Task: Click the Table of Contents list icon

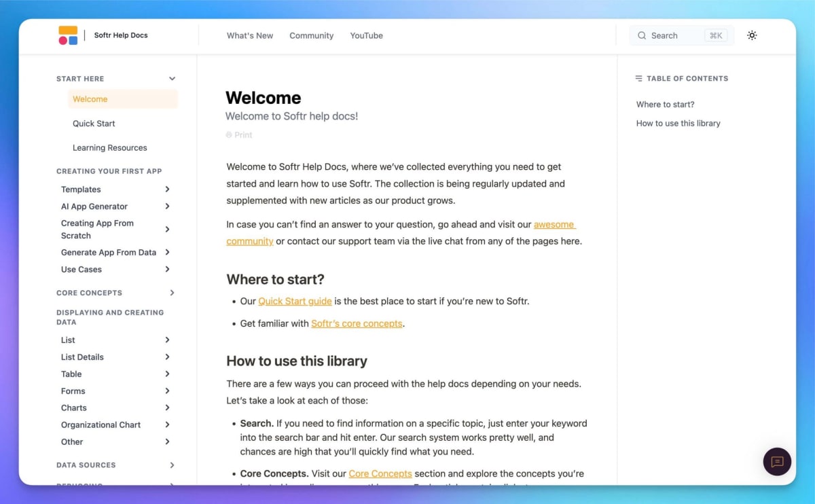Action: [638, 79]
